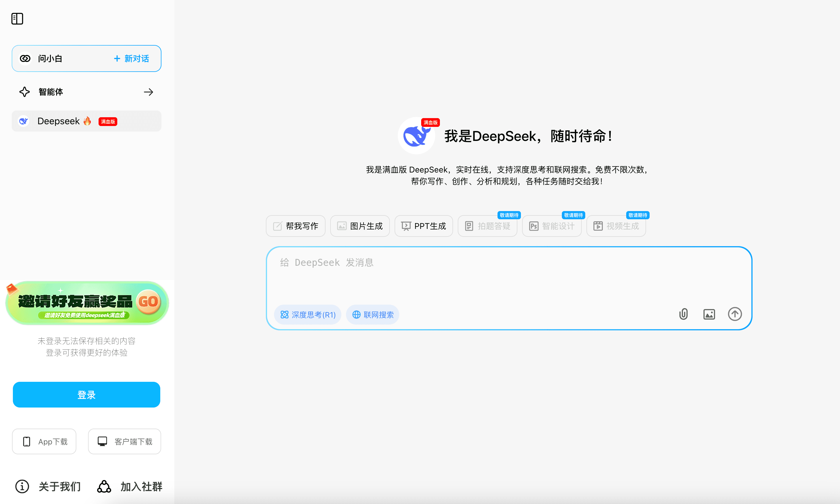Click the red 满血版 badge on avatar
This screenshot has width=840, height=504.
[430, 122]
